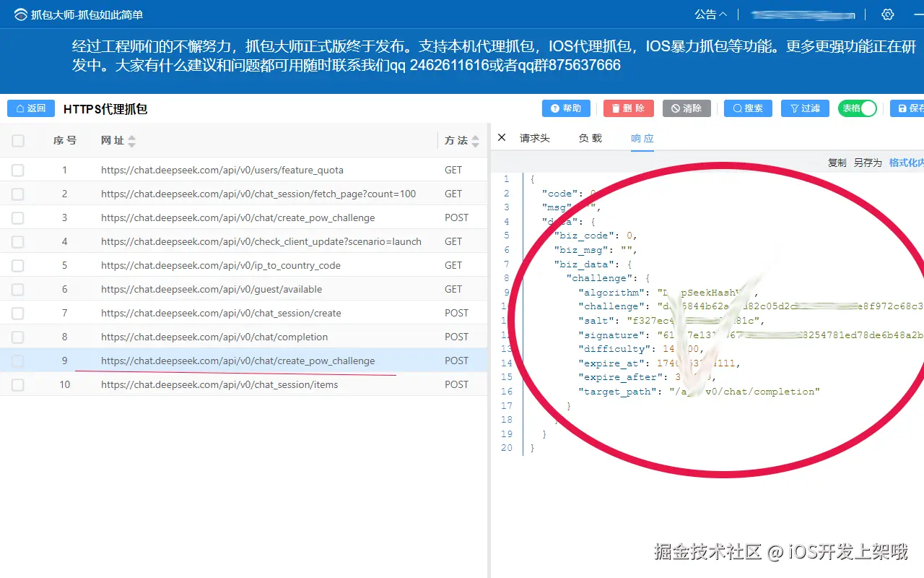This screenshot has height=578, width=924.
Task: Select the chat_session/items URL row
Action: pyautogui.click(x=219, y=385)
